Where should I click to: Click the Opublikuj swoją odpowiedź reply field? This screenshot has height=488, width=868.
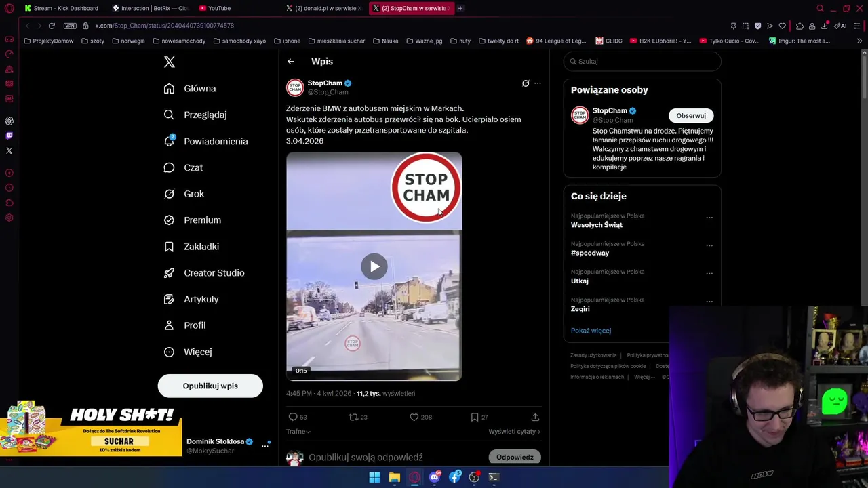click(366, 457)
